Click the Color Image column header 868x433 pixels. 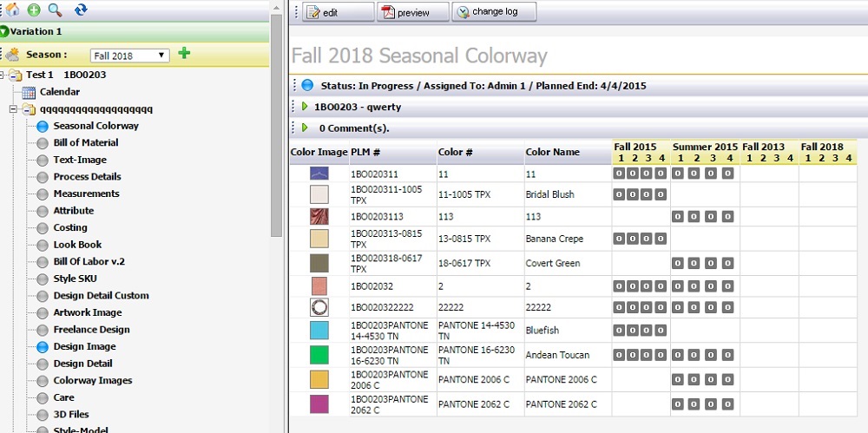pyautogui.click(x=319, y=152)
